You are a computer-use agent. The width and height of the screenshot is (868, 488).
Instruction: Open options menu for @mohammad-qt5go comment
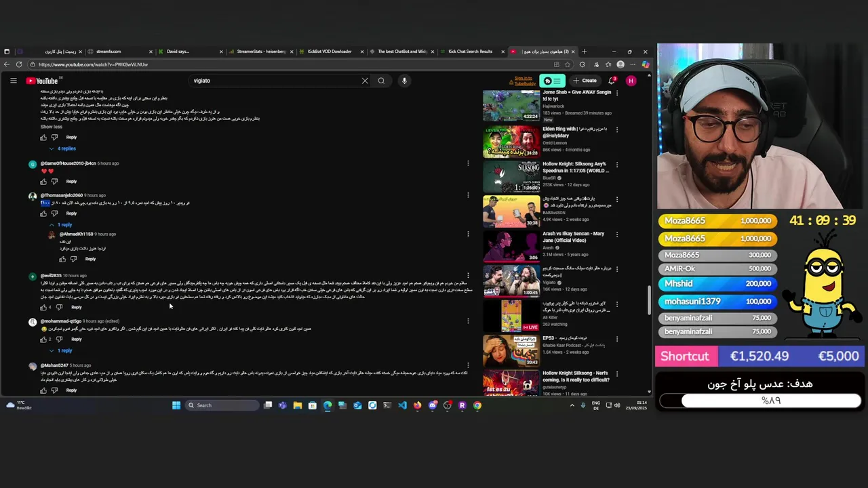[x=468, y=321]
